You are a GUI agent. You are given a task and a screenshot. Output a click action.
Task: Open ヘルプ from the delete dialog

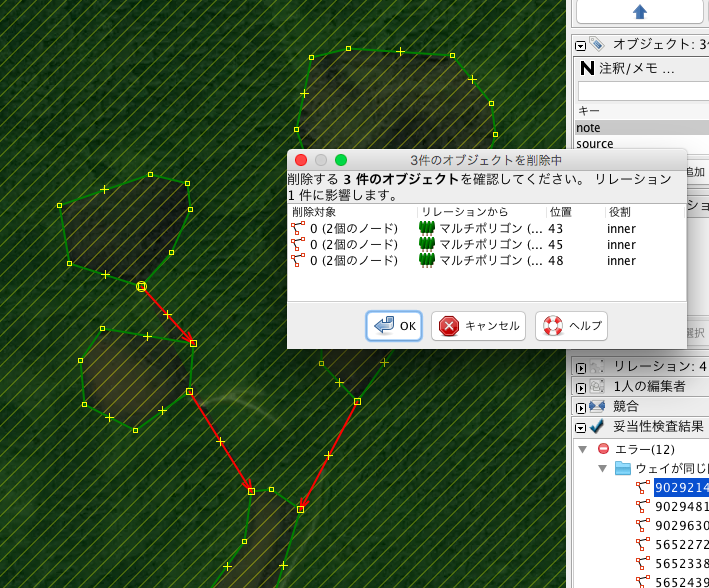click(x=572, y=326)
